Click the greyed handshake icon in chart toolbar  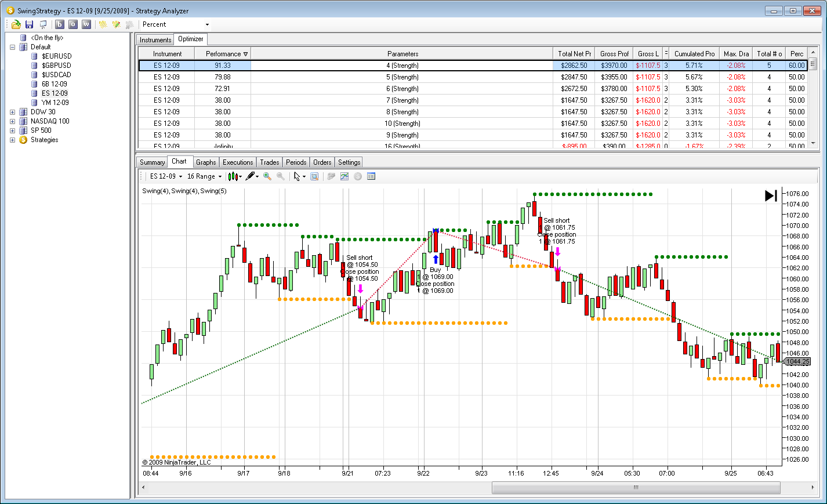pos(331,176)
